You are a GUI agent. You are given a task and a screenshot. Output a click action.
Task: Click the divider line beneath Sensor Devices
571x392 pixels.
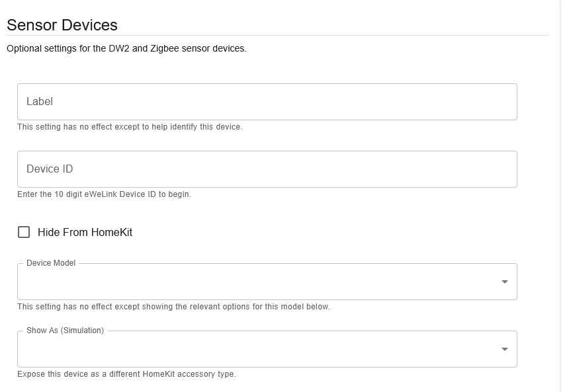click(x=278, y=36)
